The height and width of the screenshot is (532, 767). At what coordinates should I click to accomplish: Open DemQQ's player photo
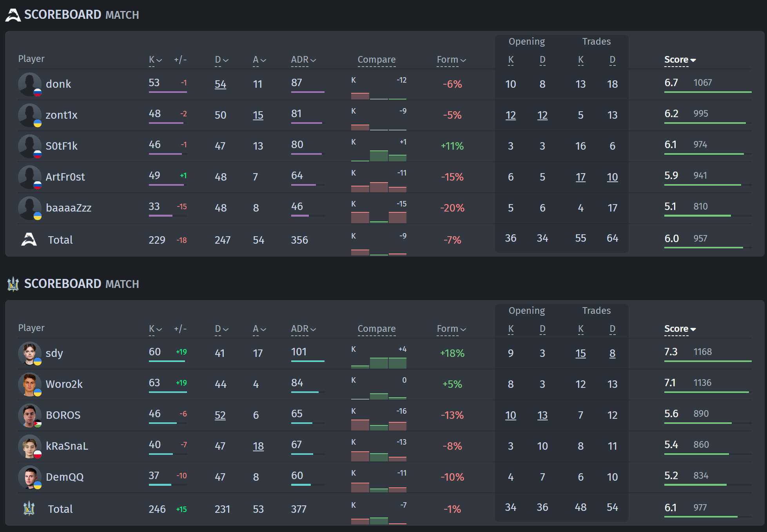coord(30,477)
